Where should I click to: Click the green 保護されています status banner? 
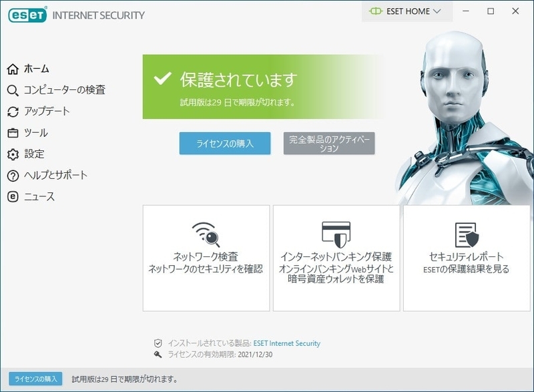[264, 87]
